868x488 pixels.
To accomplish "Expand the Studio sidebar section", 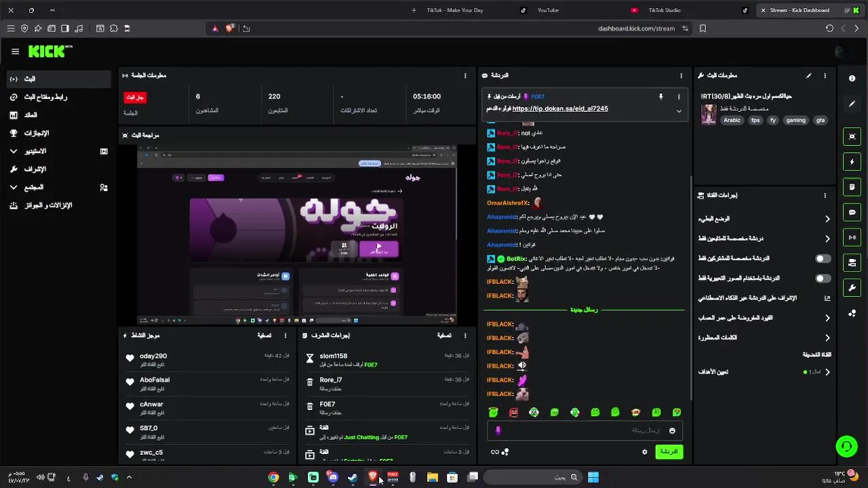I will tap(58, 151).
